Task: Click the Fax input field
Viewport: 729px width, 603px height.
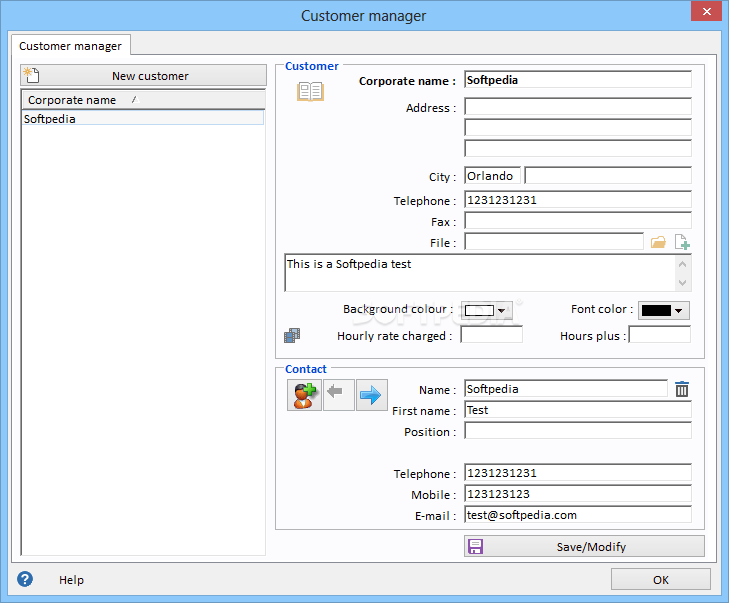Action: (578, 220)
